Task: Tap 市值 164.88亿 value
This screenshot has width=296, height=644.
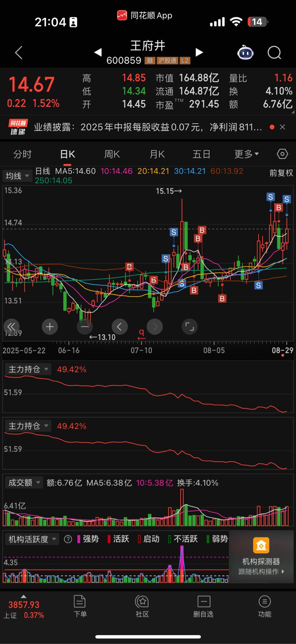Action: [199, 78]
